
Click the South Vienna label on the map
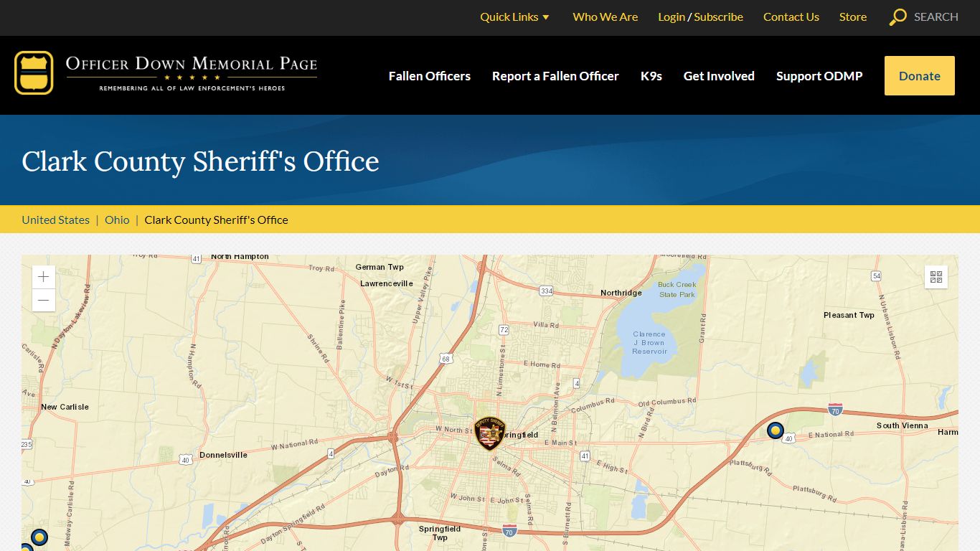coord(903,425)
